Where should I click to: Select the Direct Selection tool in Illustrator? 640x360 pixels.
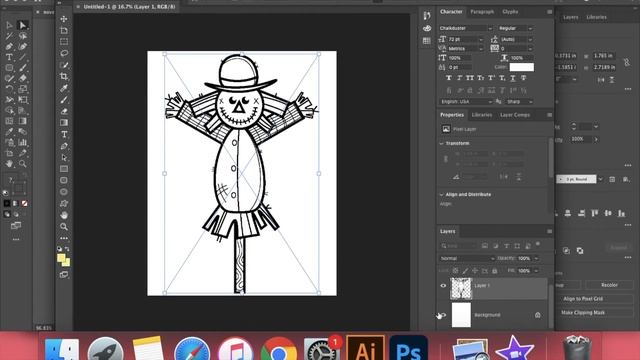(x=23, y=25)
